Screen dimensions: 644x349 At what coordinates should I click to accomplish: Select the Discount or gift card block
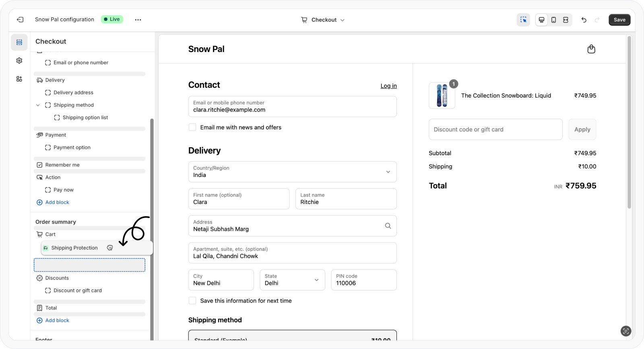77,291
